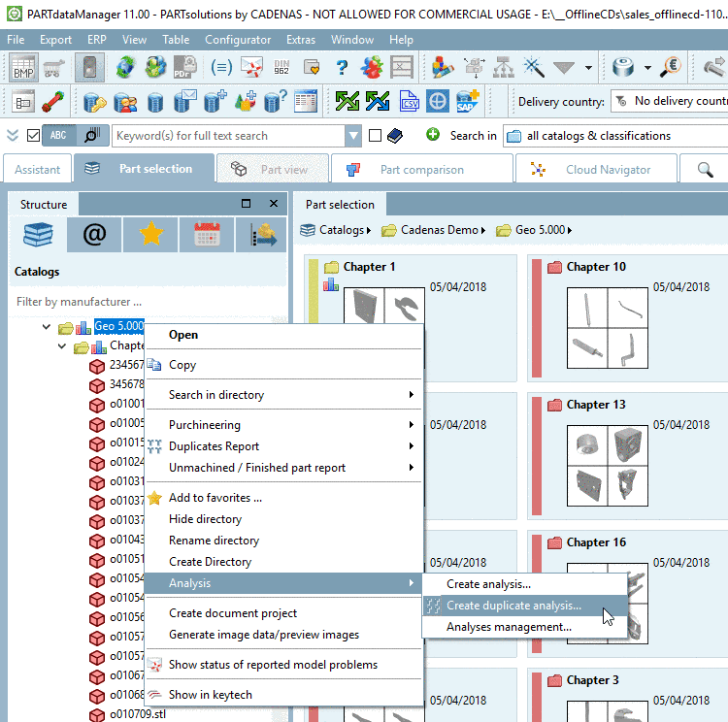Open the Delivery country dropdown
This screenshot has height=722, width=728.
tap(670, 101)
